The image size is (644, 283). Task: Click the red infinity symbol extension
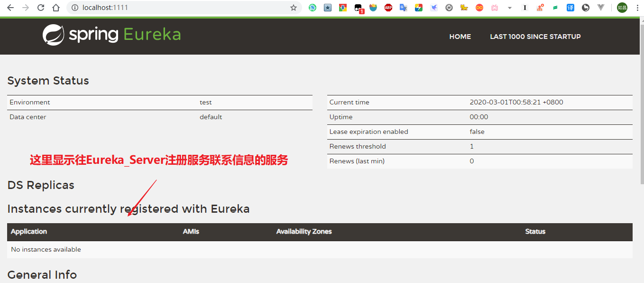479,8
